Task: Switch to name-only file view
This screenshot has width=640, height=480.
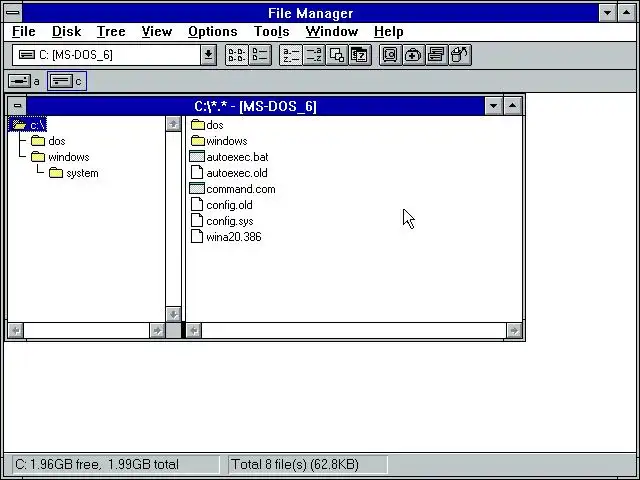Action: coord(237,55)
